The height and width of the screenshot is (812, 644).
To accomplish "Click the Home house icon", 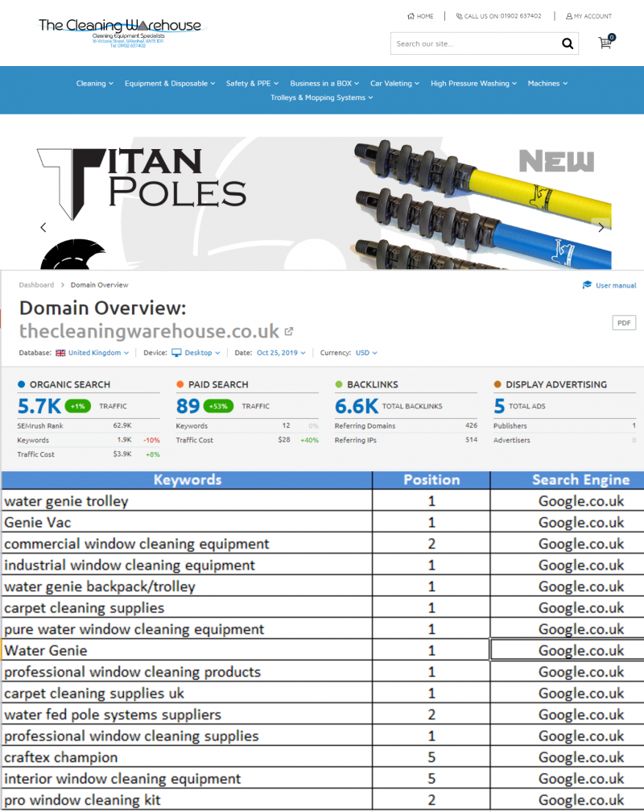I will [411, 16].
